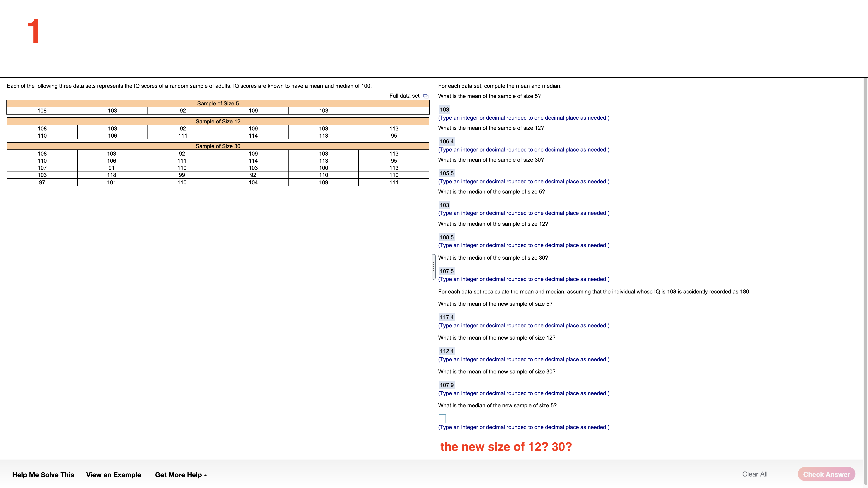This screenshot has width=868, height=488.
Task: Select the new mean of size 30 answer 107.9
Action: click(x=447, y=385)
